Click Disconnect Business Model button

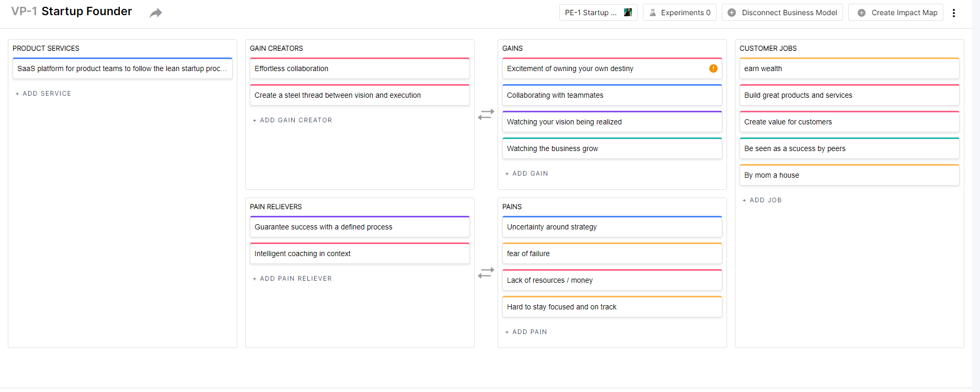782,13
